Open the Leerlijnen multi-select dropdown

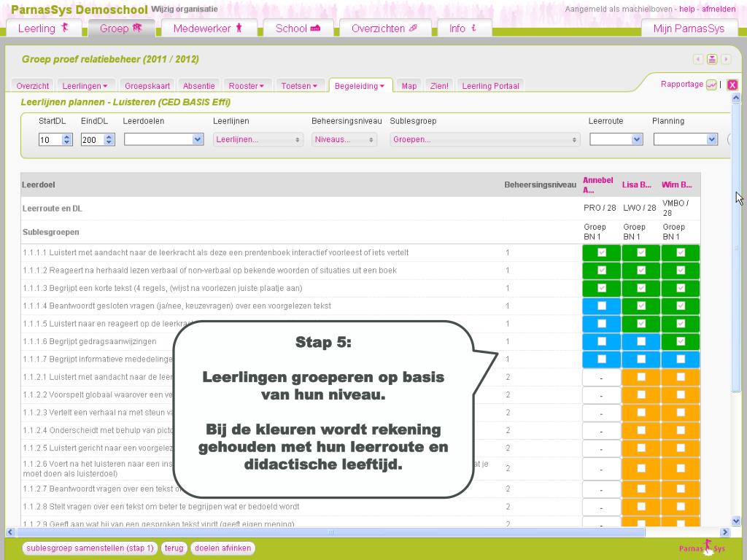point(258,139)
